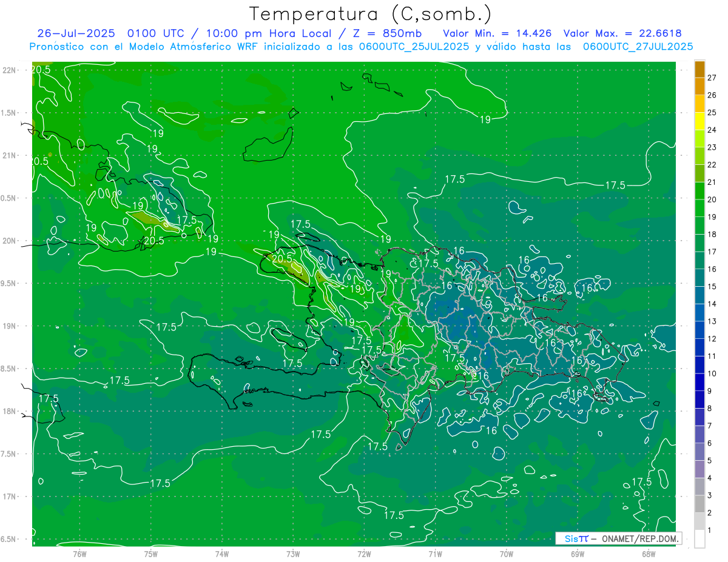The image size is (728, 562).
Task: Click '10:00 pm Hora Local' text
Action: pyautogui.click(x=269, y=33)
